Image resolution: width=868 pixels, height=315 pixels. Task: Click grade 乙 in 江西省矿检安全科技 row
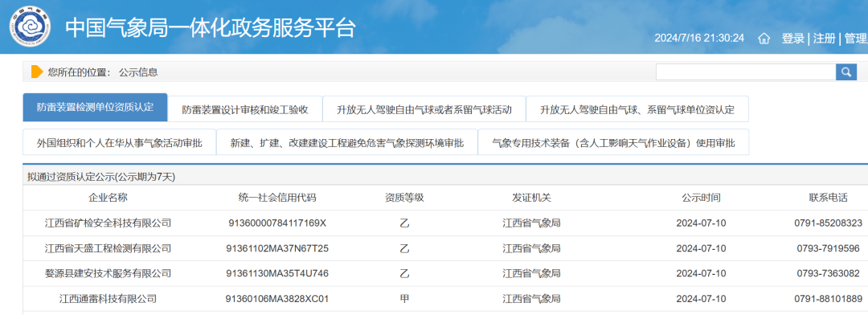tap(404, 223)
